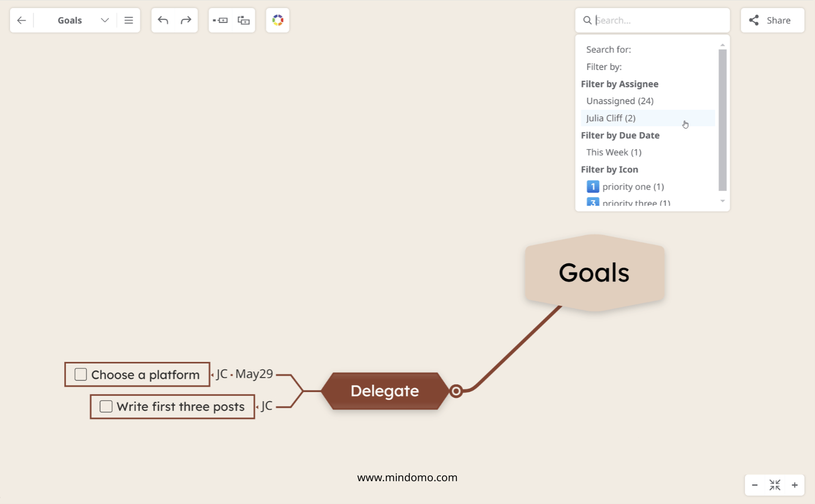Insert a subtopic with toolbar icon
Image resolution: width=815 pixels, height=504 pixels.
(x=244, y=20)
